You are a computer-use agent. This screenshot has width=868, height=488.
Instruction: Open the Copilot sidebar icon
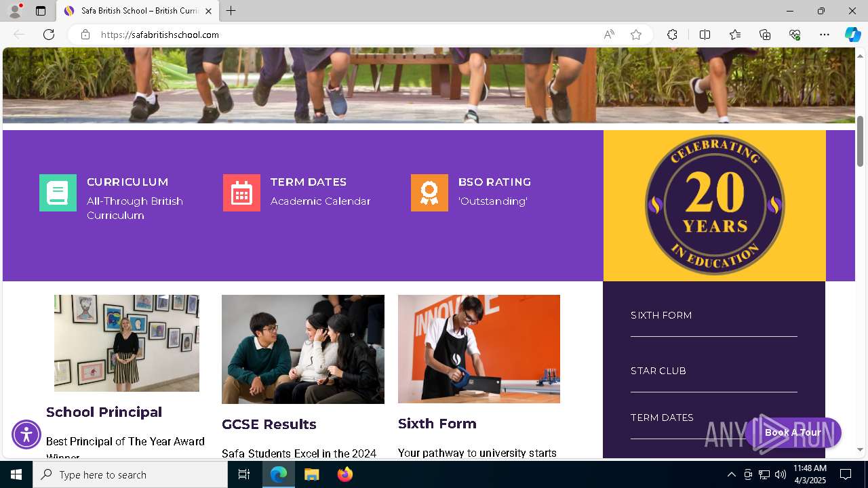pyautogui.click(x=852, y=35)
